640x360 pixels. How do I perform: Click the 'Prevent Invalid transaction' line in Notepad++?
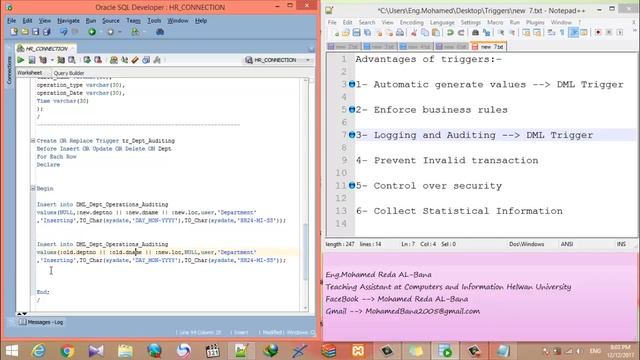coord(447,160)
